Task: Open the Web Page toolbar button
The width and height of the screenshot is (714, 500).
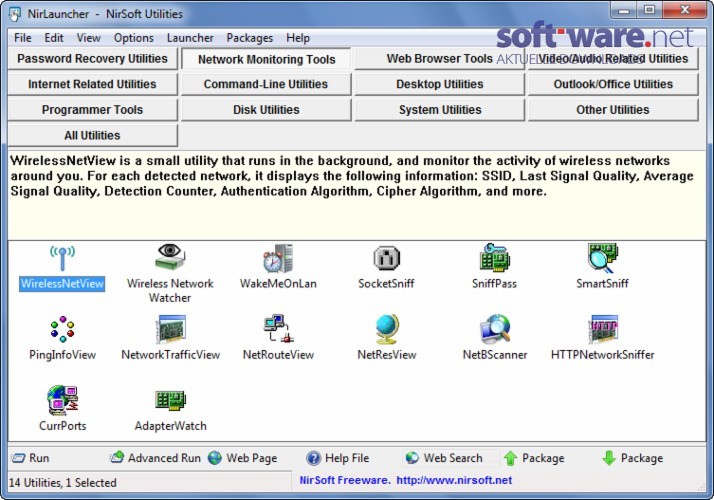Action: pos(242,458)
